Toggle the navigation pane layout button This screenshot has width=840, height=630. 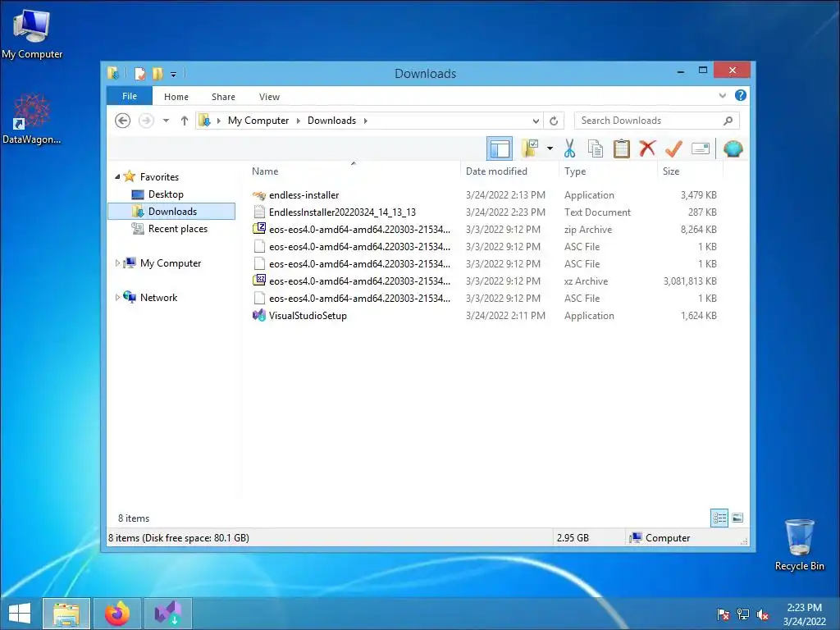(x=500, y=148)
